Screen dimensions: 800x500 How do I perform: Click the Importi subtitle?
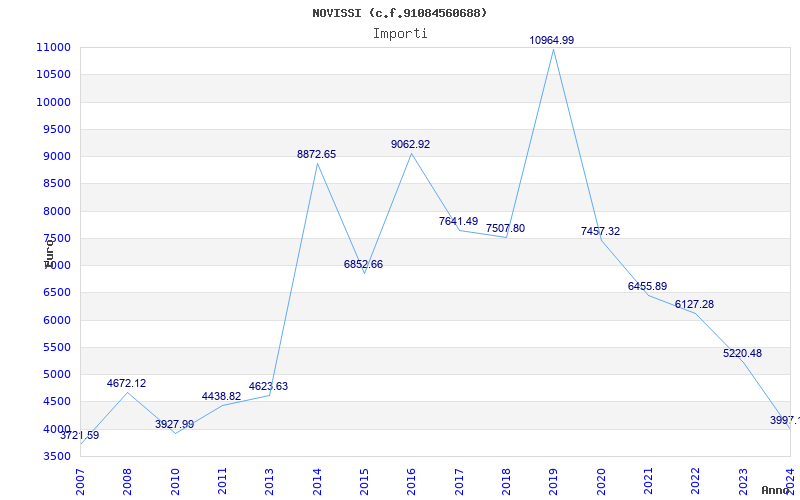[400, 34]
